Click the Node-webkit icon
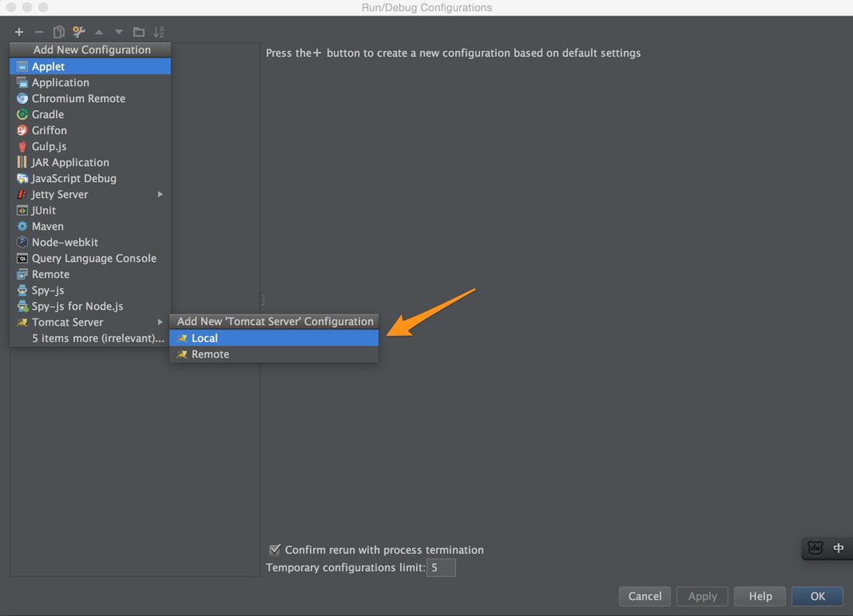 (x=23, y=242)
